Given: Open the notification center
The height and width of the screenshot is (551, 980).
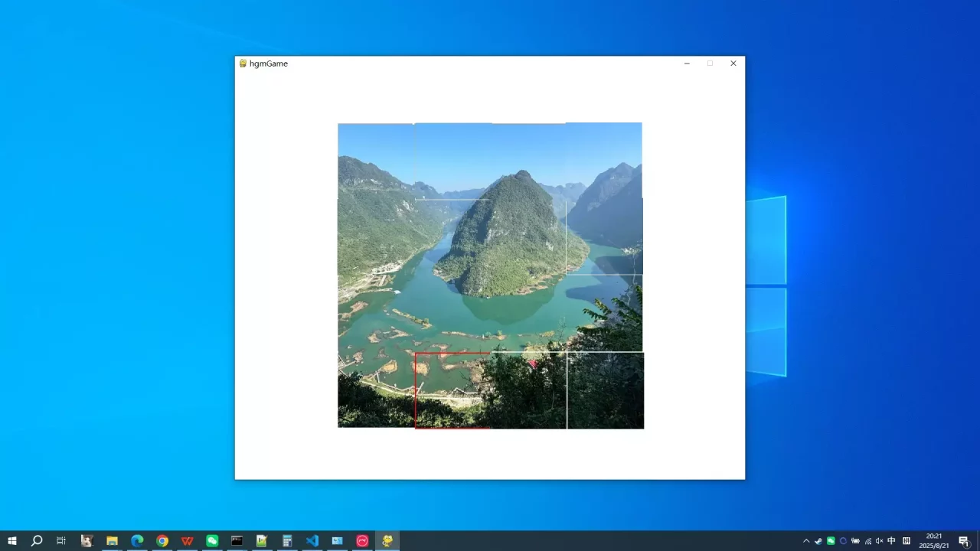Looking at the screenshot, I should (963, 541).
